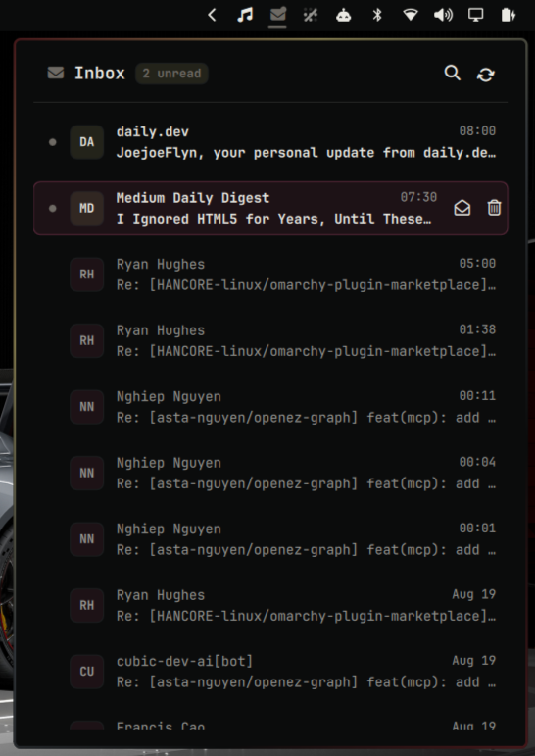Click the Inbox envelope icon beside title
The image size is (535, 756).
point(56,73)
